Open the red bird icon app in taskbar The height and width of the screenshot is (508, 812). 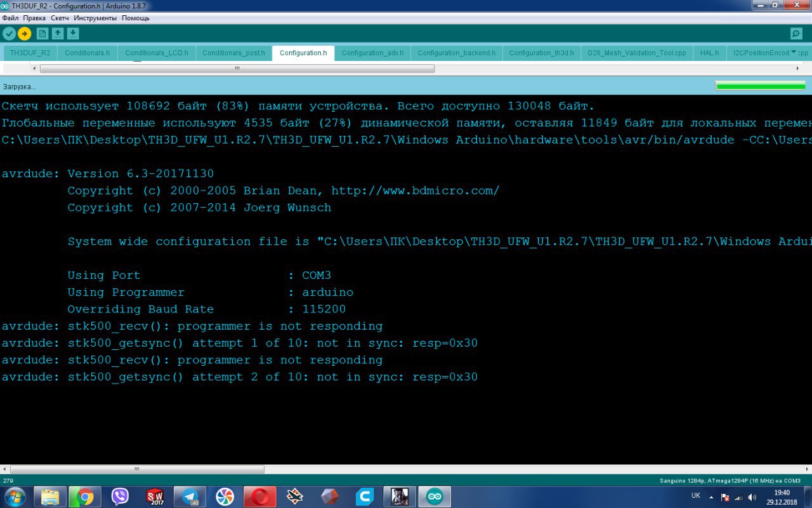point(294,497)
